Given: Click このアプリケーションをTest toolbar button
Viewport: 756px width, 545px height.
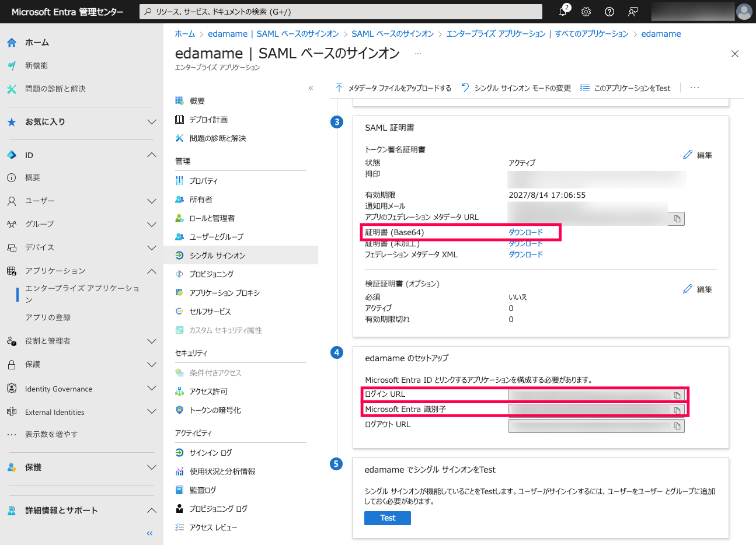Looking at the screenshot, I should 626,88.
